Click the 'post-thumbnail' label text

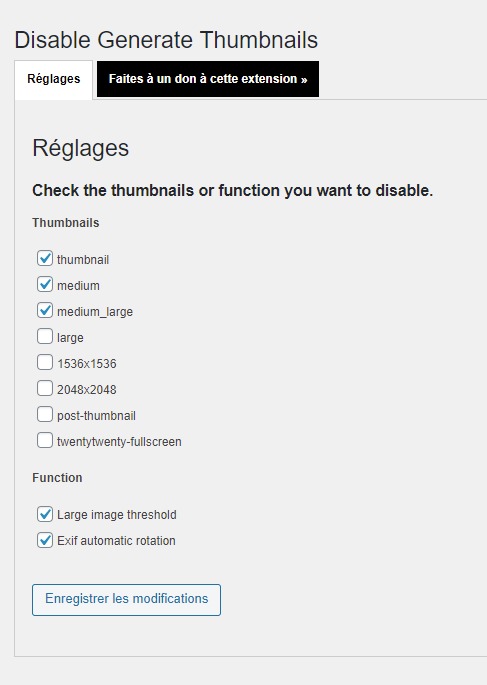coord(96,416)
